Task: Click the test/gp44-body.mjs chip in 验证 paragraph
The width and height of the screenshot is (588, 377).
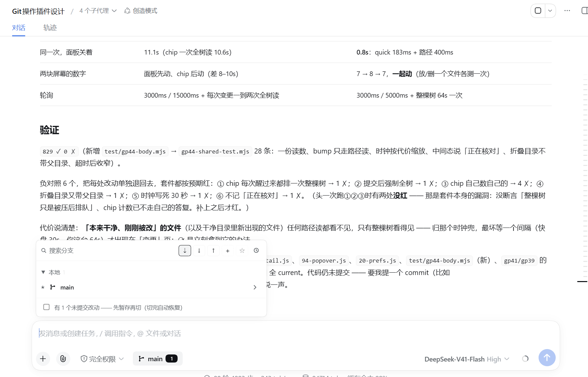Action: click(x=135, y=151)
